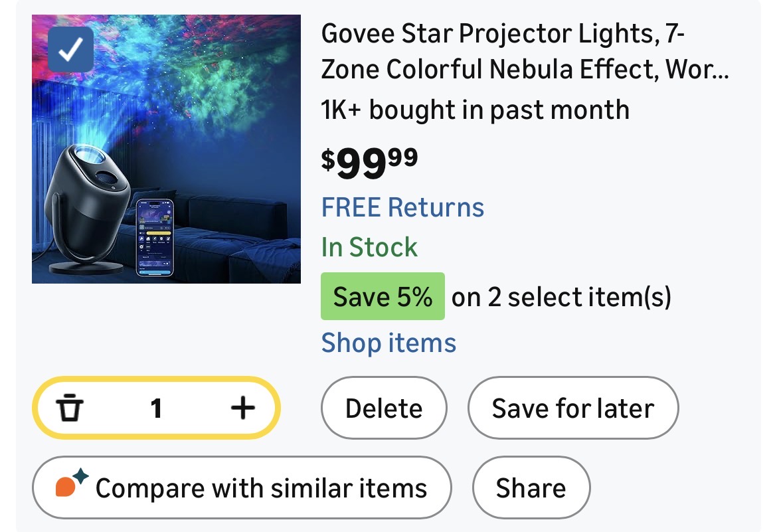Click Compare with similar items

click(x=260, y=488)
